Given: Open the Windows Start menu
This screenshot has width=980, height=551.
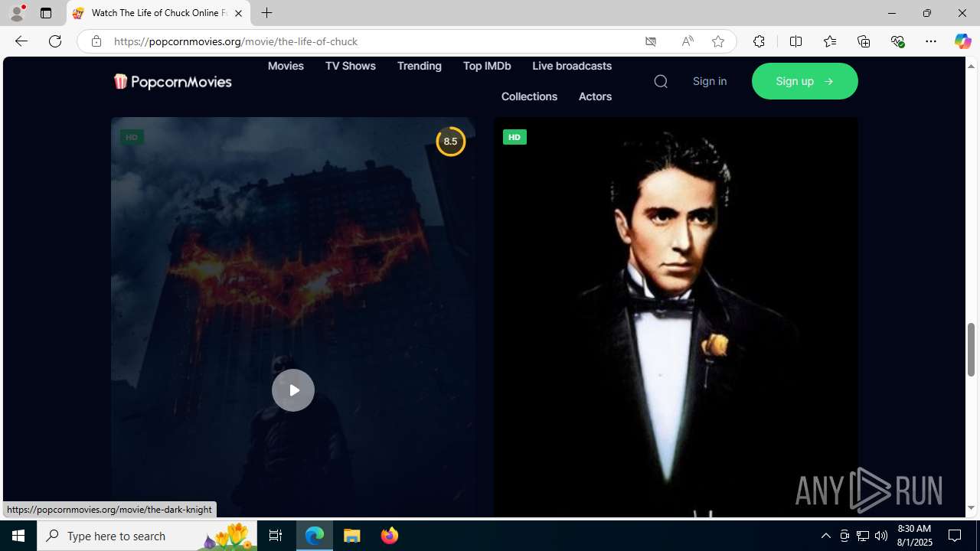Looking at the screenshot, I should click(18, 536).
